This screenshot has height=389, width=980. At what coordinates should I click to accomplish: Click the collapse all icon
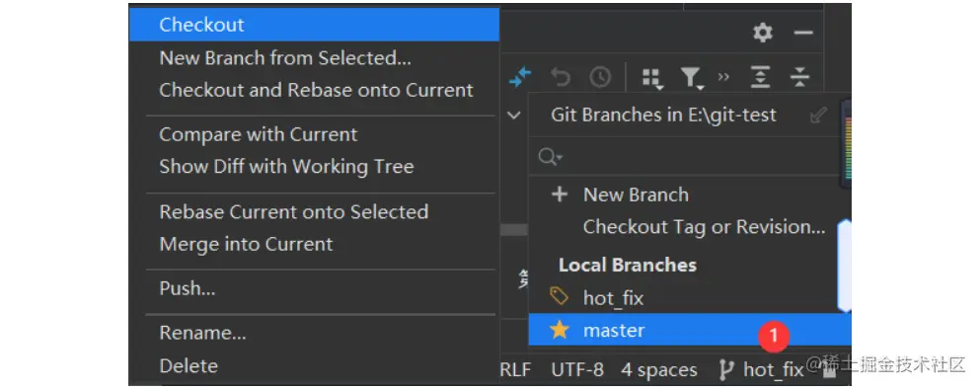click(799, 78)
